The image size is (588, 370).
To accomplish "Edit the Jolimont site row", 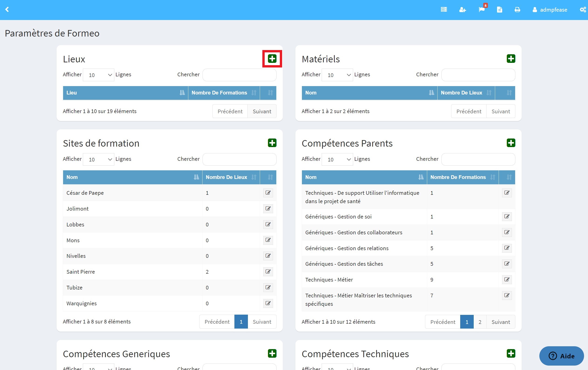I will pyautogui.click(x=268, y=209).
